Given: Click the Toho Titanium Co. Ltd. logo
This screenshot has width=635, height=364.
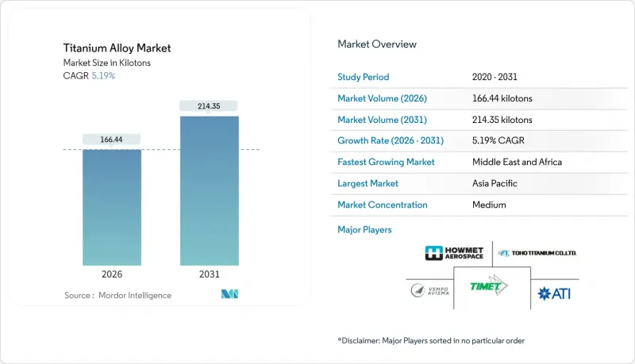Looking at the screenshot, I should coord(537,253).
